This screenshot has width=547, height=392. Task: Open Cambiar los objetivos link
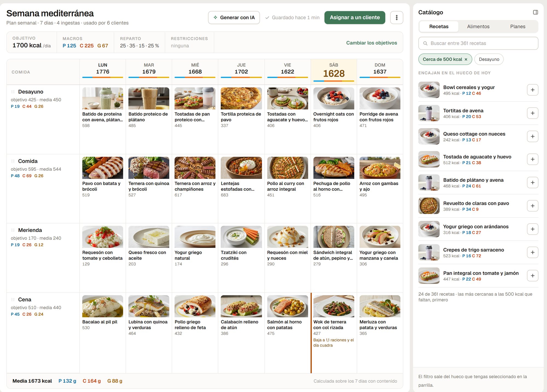[371, 43]
